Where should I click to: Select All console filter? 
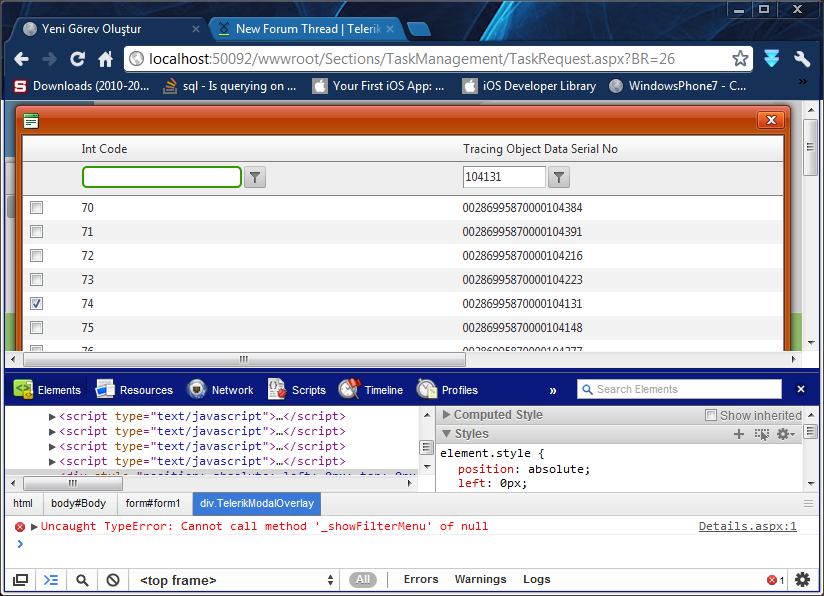363,580
